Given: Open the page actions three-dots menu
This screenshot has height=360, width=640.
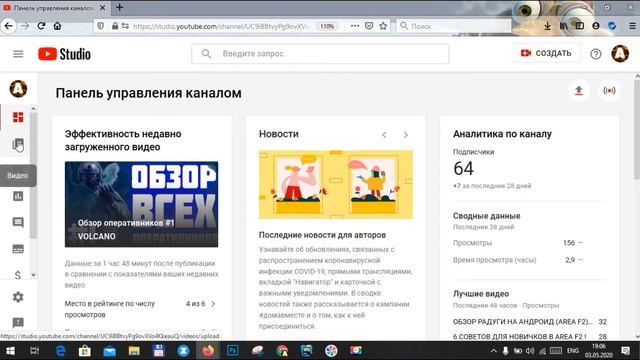Looking at the screenshot, I should [x=355, y=26].
